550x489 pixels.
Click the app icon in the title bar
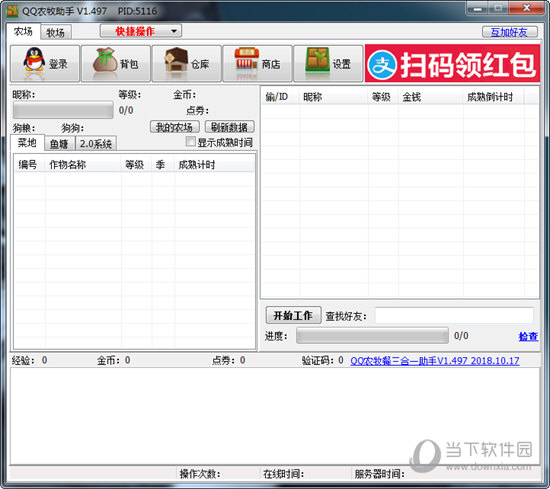[12, 11]
